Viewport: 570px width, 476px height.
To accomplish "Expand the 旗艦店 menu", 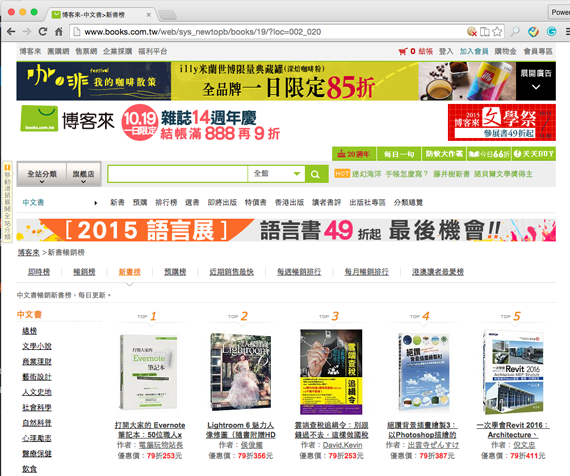I will pos(83,175).
